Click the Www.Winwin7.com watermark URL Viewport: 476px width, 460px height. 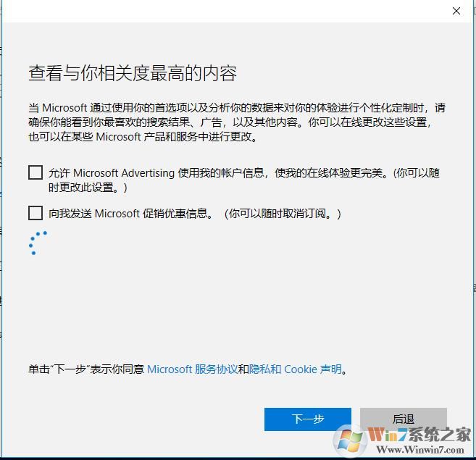pos(420,449)
